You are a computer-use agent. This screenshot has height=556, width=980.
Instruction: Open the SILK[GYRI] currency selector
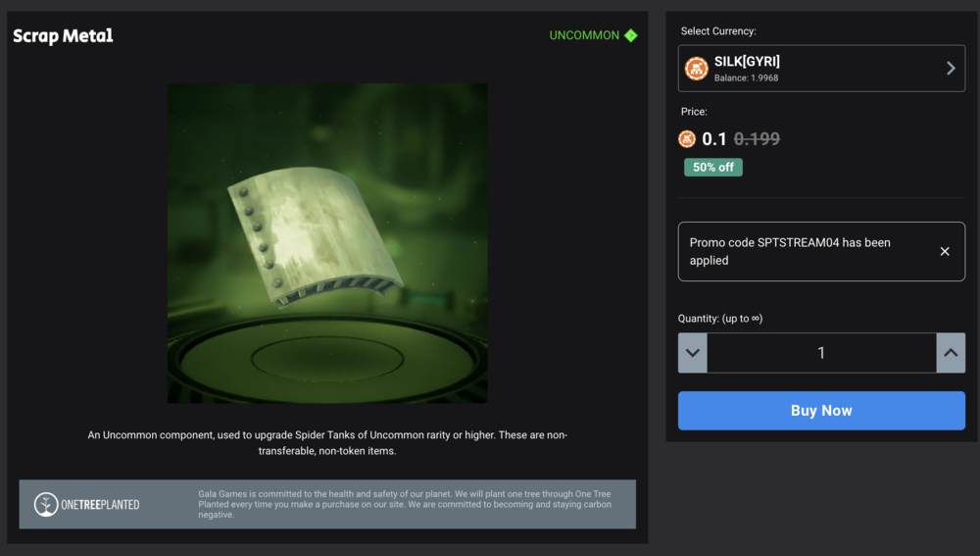point(821,69)
